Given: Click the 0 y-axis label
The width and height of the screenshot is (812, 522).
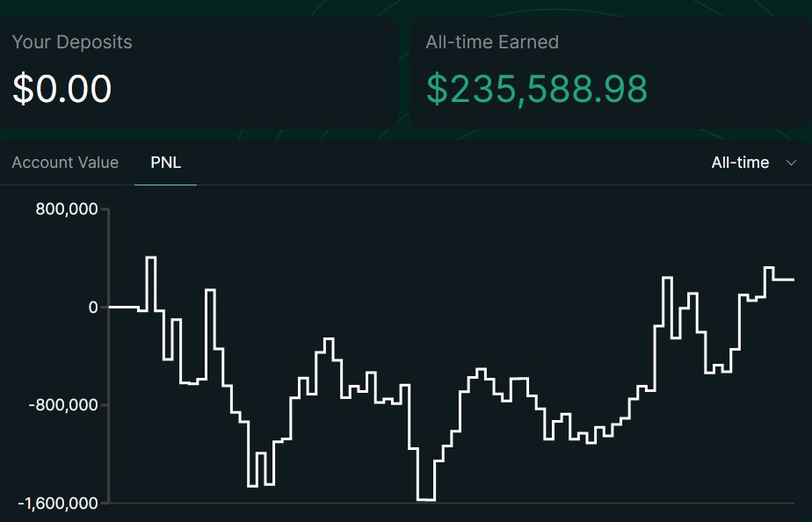Looking at the screenshot, I should (x=93, y=307).
